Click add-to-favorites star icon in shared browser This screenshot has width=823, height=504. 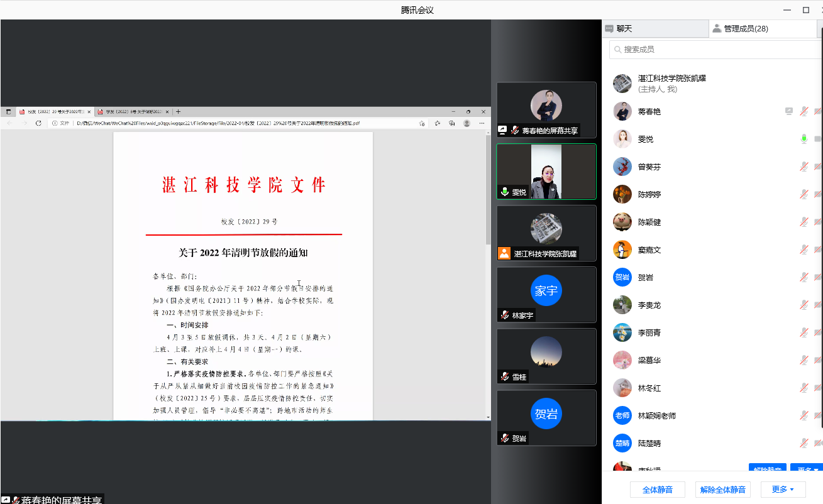422,123
